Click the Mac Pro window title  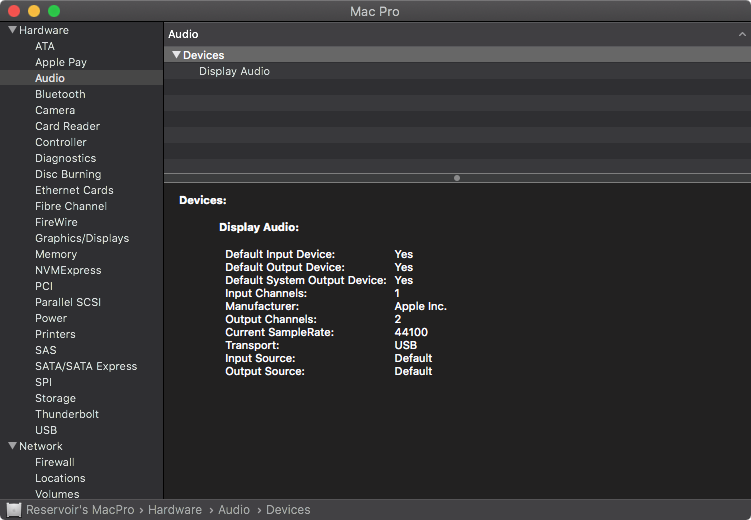[x=375, y=11]
